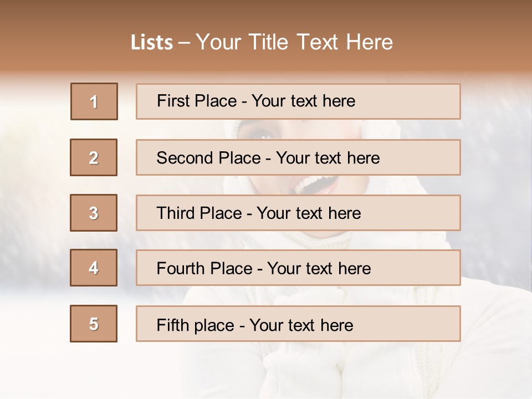
Task: Click the woman's eye in background image
Action: point(263,134)
